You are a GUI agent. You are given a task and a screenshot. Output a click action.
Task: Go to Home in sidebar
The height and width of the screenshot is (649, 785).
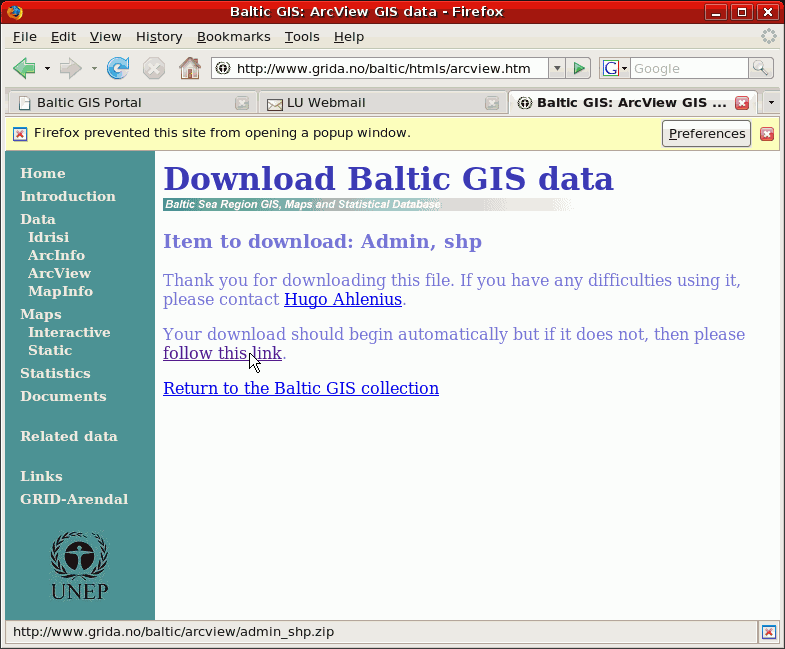point(43,173)
